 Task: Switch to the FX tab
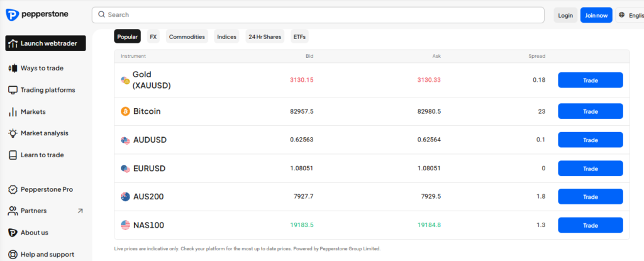(x=153, y=37)
